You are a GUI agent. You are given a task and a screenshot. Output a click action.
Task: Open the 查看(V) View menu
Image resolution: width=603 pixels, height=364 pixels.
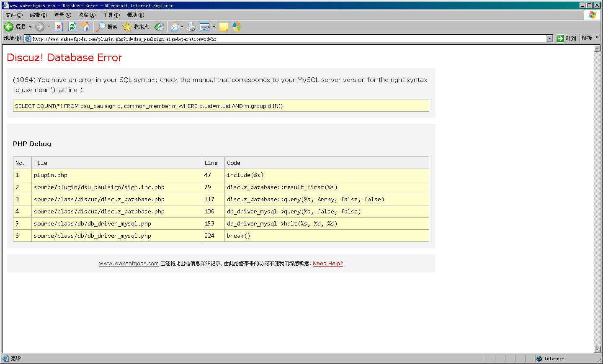[x=63, y=15]
